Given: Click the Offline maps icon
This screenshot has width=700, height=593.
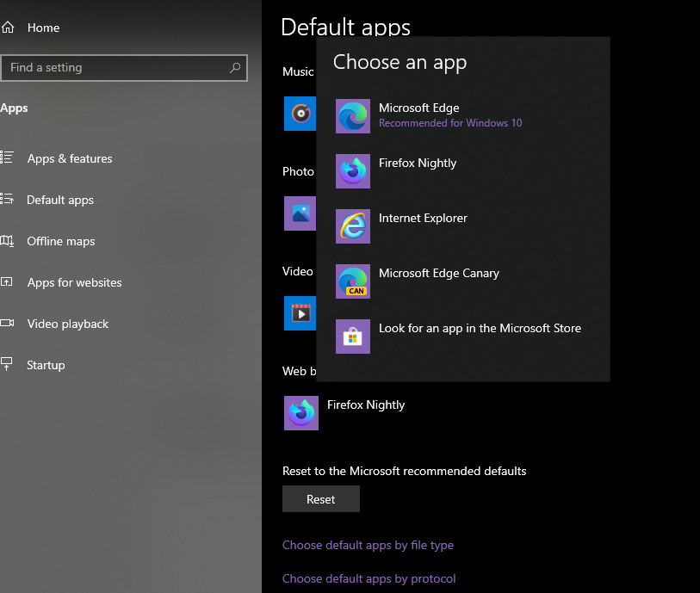Looking at the screenshot, I should tap(7, 241).
